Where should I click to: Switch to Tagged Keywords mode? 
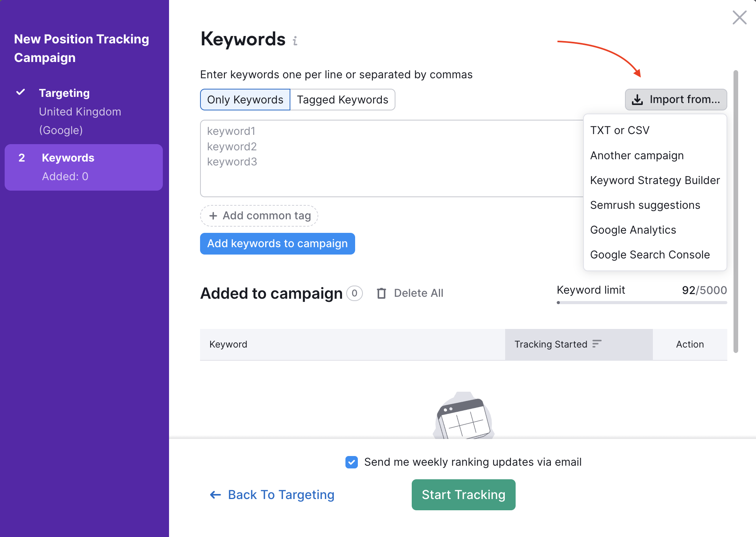point(342,100)
